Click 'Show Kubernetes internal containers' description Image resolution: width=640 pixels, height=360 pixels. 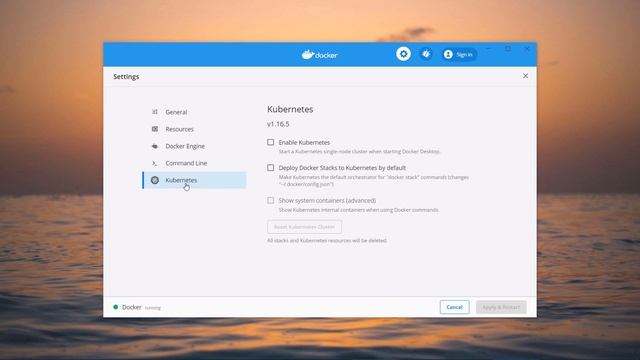(359, 210)
